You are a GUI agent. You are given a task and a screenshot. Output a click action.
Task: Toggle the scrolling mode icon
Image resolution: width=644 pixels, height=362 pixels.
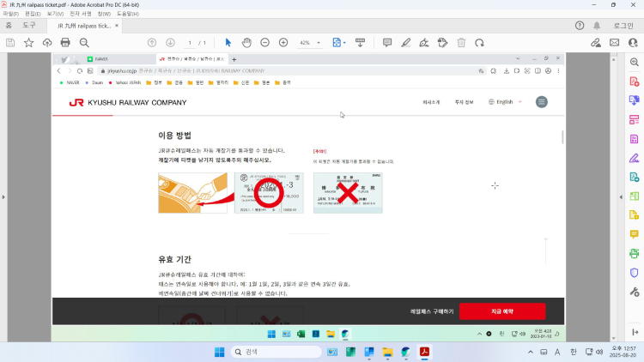coord(360,43)
